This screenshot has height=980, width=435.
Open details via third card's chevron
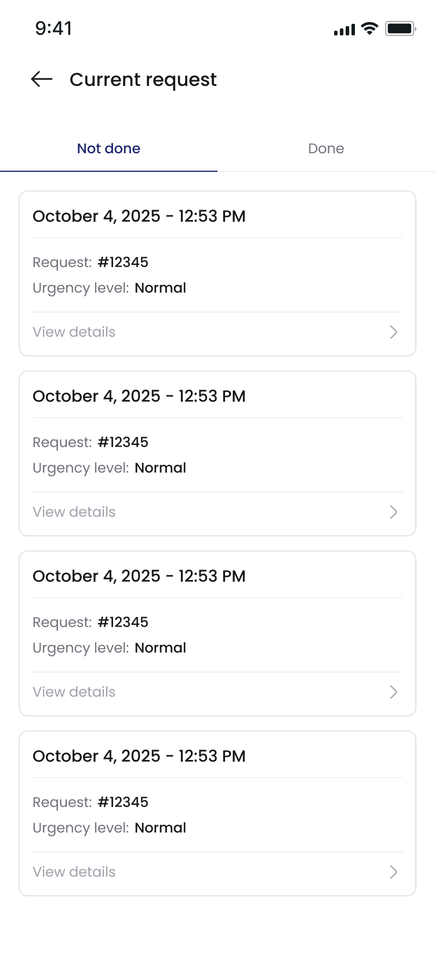(x=393, y=692)
